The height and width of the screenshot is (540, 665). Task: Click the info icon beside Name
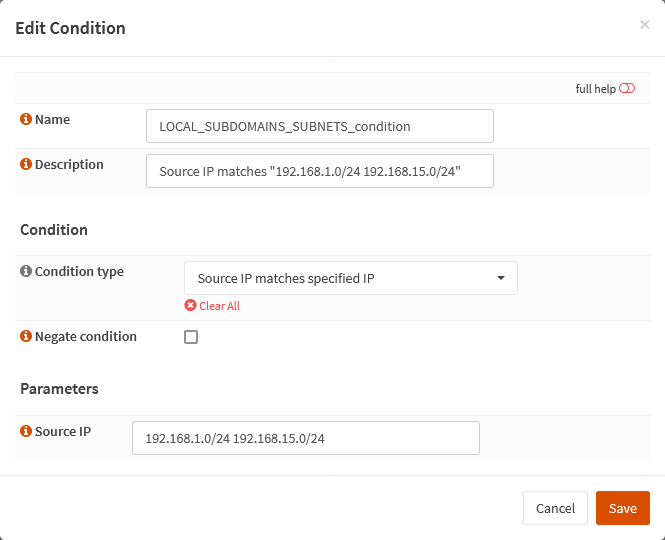[x=26, y=120]
